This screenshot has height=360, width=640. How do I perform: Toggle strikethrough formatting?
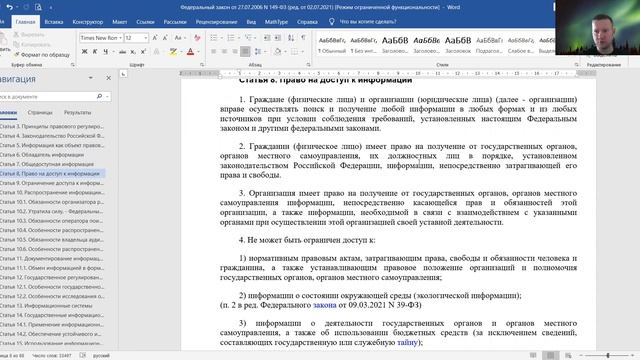tap(122, 52)
